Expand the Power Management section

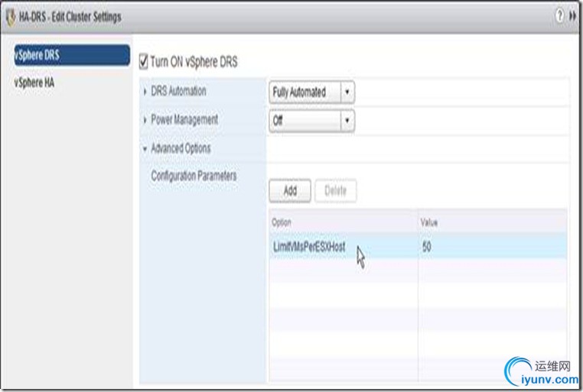pyautogui.click(x=145, y=120)
